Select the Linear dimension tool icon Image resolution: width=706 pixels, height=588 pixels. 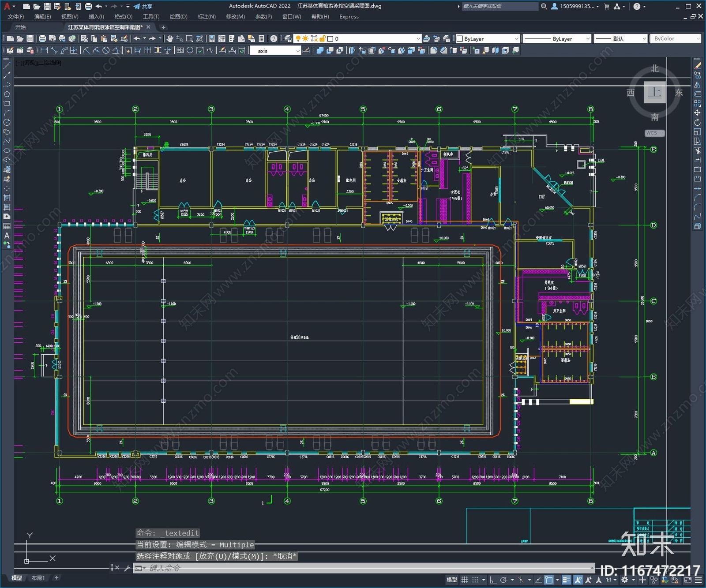click(x=44, y=51)
